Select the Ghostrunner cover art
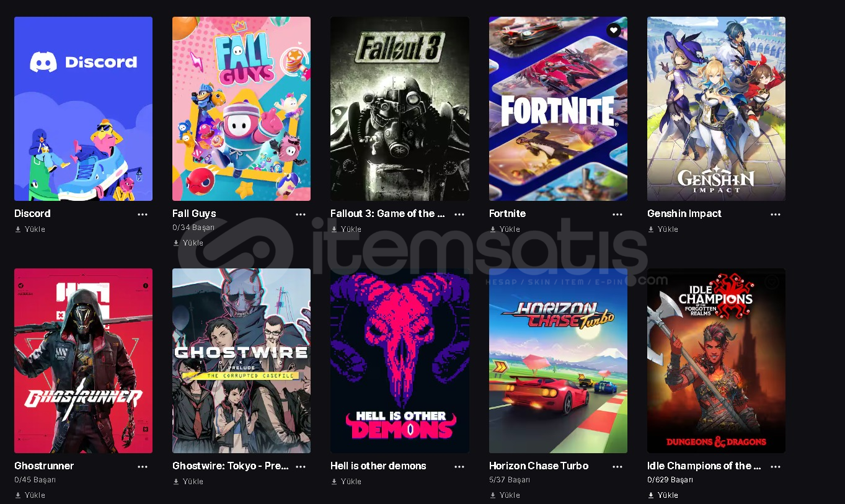Image resolution: width=845 pixels, height=504 pixels. pos(83,361)
